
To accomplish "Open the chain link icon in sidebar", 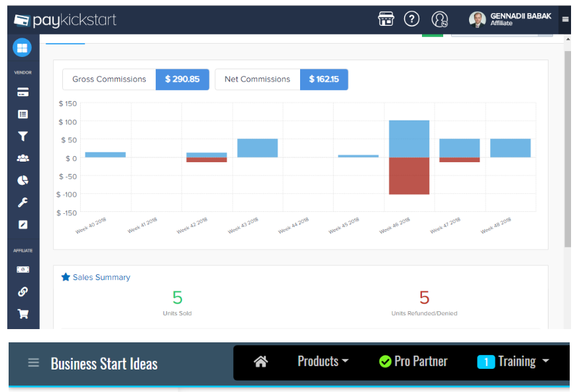I will 23,291.
